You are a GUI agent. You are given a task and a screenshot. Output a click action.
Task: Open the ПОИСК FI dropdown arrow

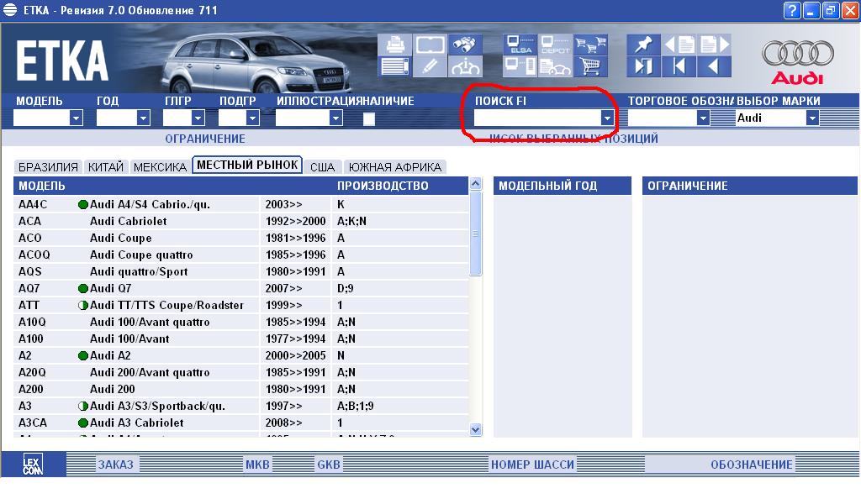[x=607, y=118]
